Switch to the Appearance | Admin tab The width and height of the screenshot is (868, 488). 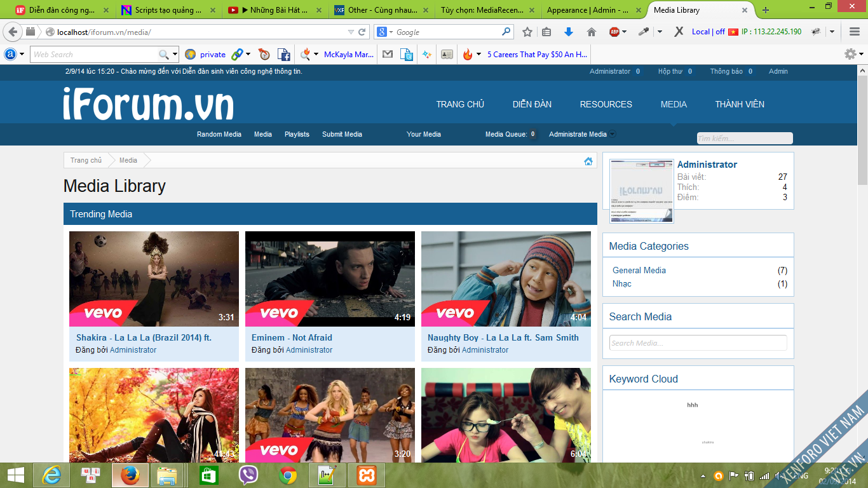(x=593, y=10)
